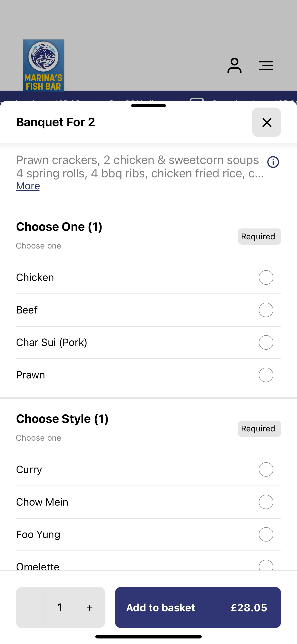Click the quantity value 1
The height and width of the screenshot is (644, 297).
60,607
